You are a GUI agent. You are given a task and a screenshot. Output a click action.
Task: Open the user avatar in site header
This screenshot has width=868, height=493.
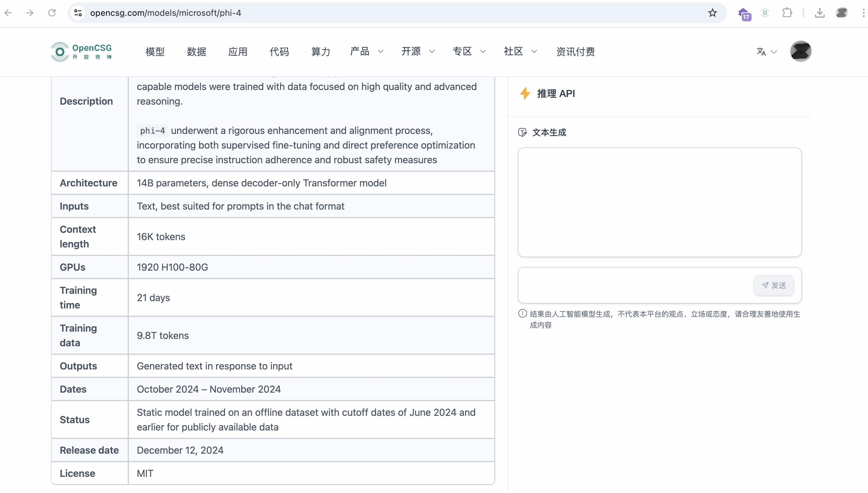[x=800, y=52]
